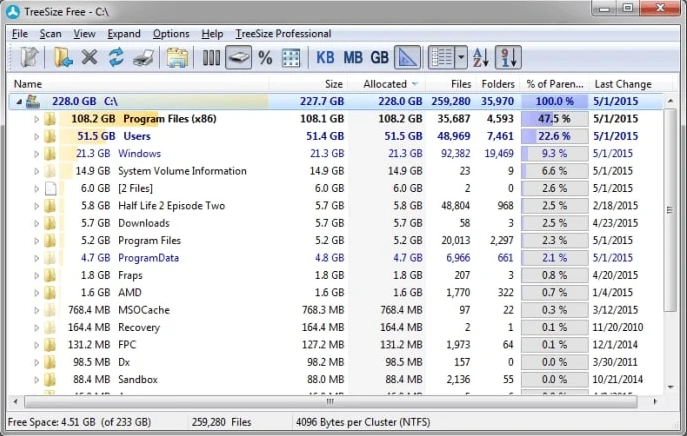Image resolution: width=687 pixels, height=436 pixels.
Task: Click the 22.6 % parent bar
Action: (554, 136)
